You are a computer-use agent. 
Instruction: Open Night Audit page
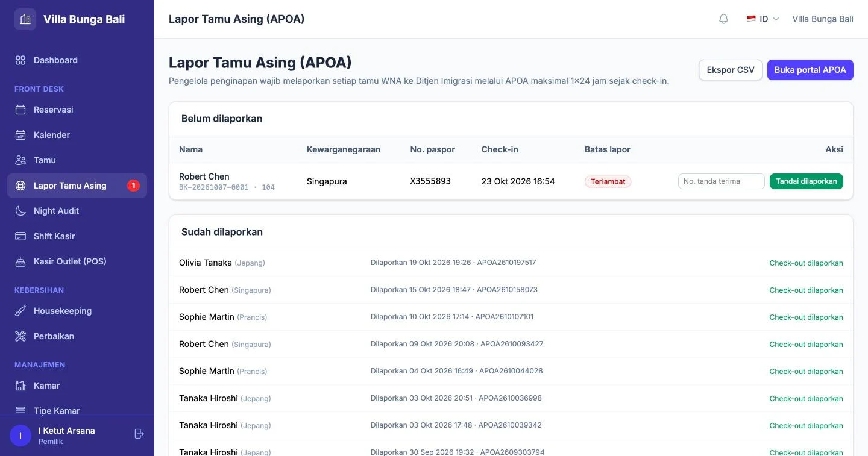click(x=77, y=211)
